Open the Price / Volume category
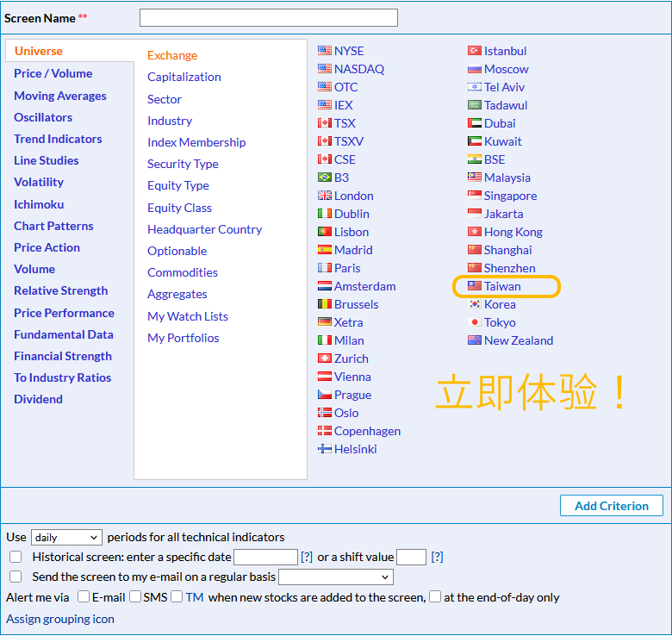 click(53, 73)
